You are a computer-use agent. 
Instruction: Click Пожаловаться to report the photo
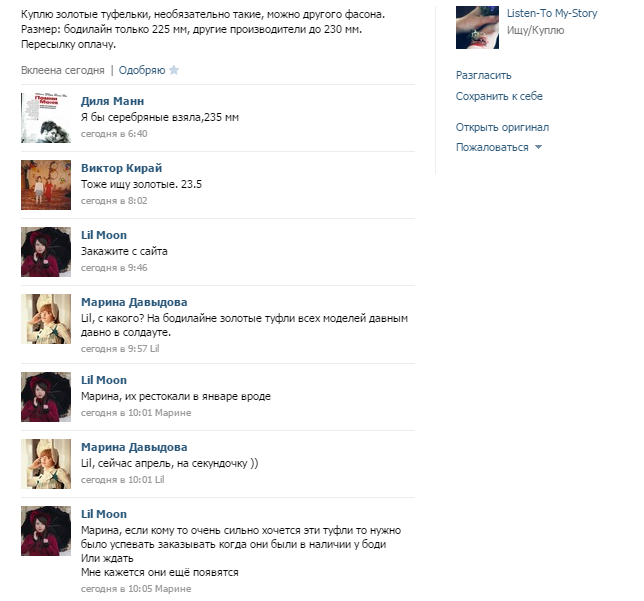(x=492, y=147)
